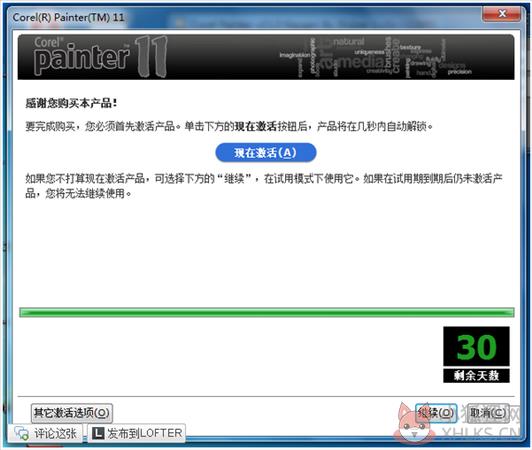Click the Corel Painter 11 banner logo
This screenshot has height=450, width=532.
100,57
